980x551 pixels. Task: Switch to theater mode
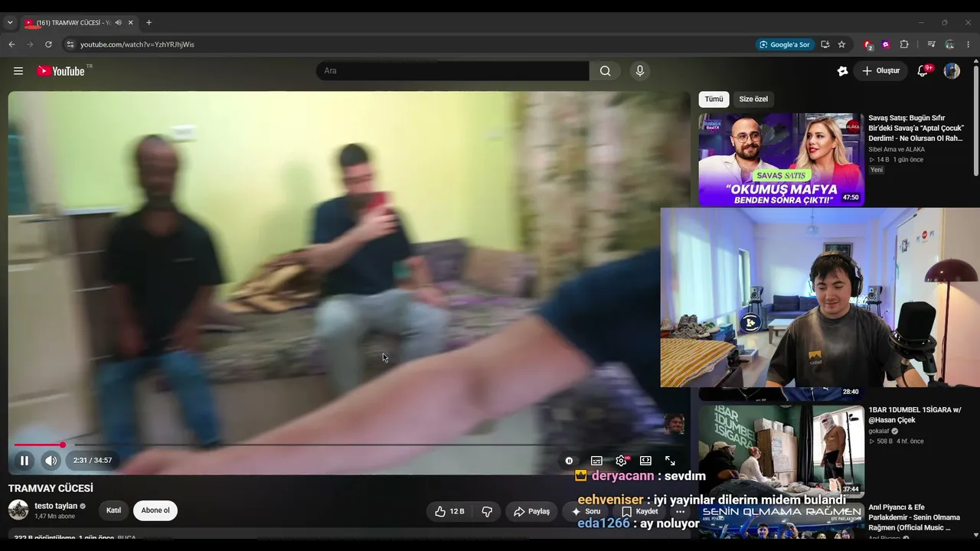pos(645,461)
